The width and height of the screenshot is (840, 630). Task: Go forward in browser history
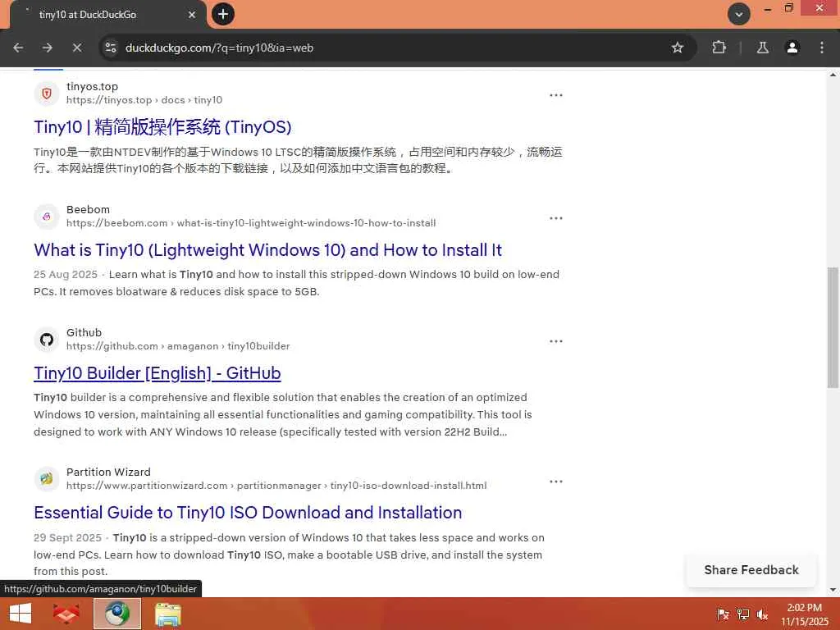click(x=48, y=48)
